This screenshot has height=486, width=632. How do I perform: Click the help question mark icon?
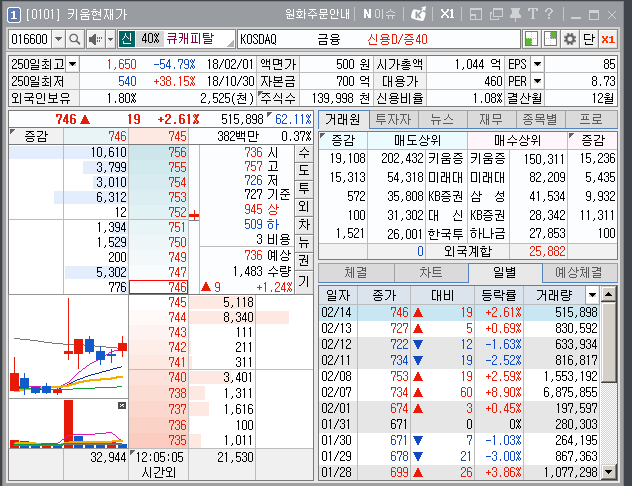(x=549, y=14)
